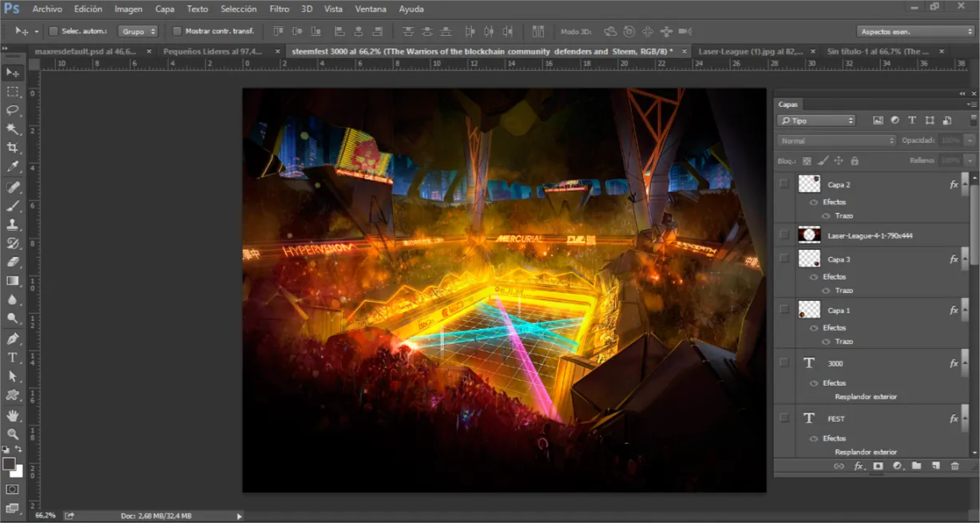Click the swap foreground/background colors arrow
This screenshot has height=523, width=980.
tap(19, 451)
